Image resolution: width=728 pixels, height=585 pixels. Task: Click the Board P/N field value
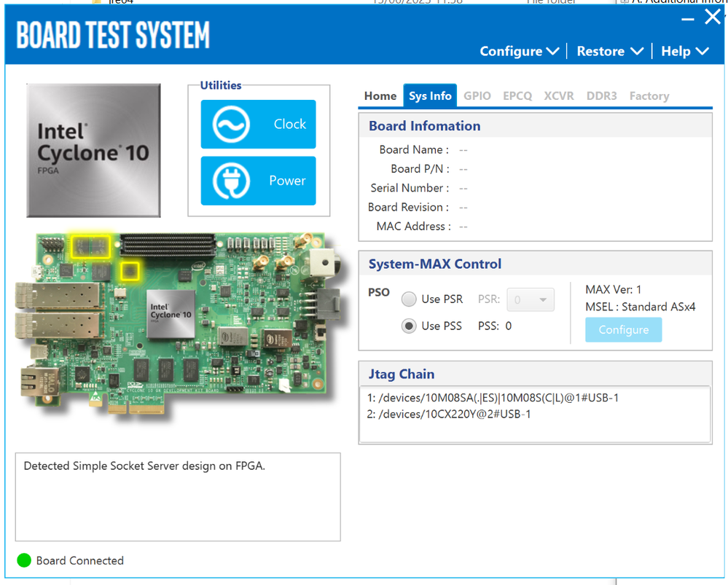[x=463, y=169]
